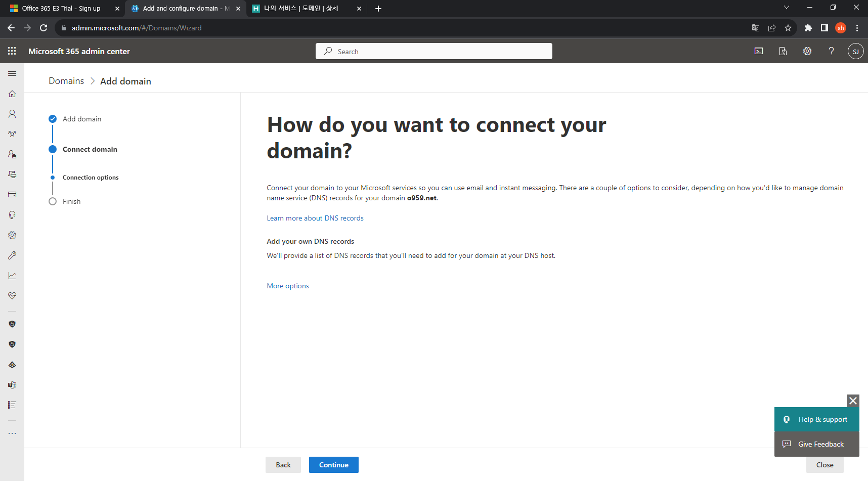Image resolution: width=868 pixels, height=482 pixels.
Task: Open Settings gear icon in the sidebar
Action: point(12,235)
